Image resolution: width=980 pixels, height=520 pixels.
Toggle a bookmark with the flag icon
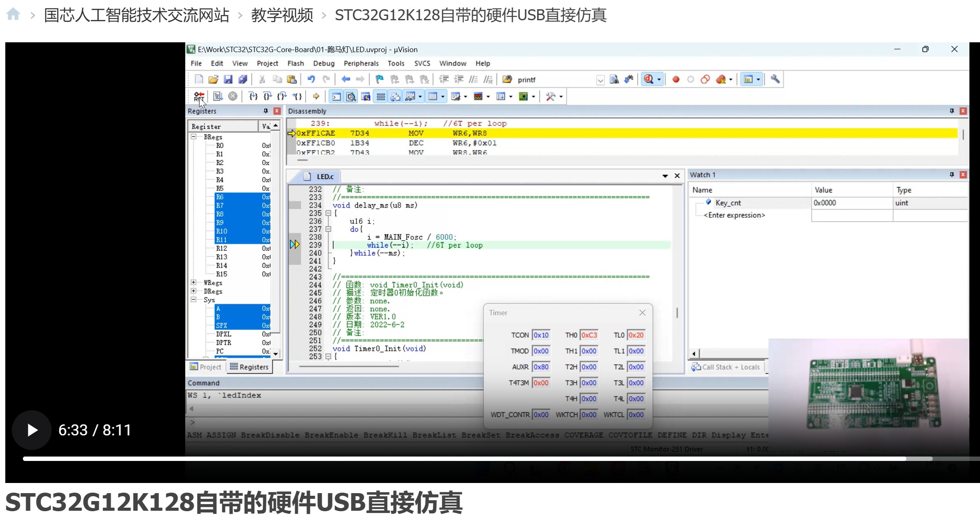(x=379, y=79)
